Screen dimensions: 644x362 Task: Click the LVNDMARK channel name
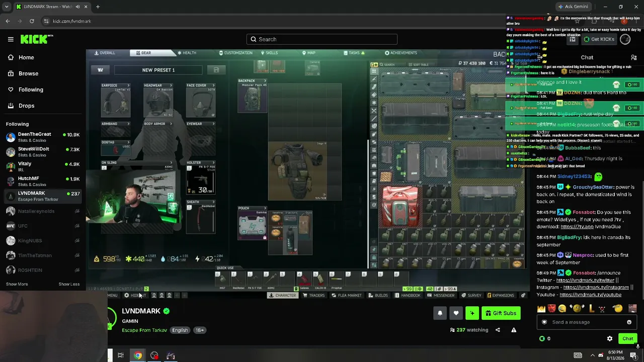(x=141, y=311)
